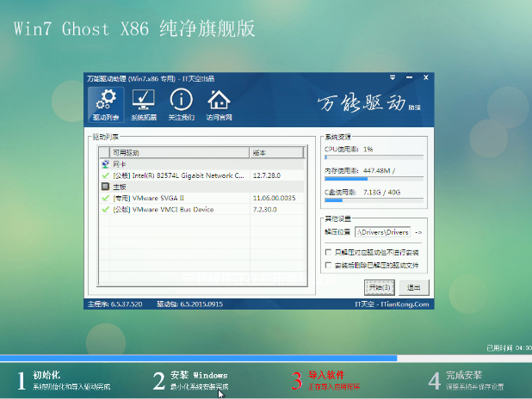This screenshot has width=532, height=399.
Task: Select the 主板 motherboard category icon
Action: 105,187
